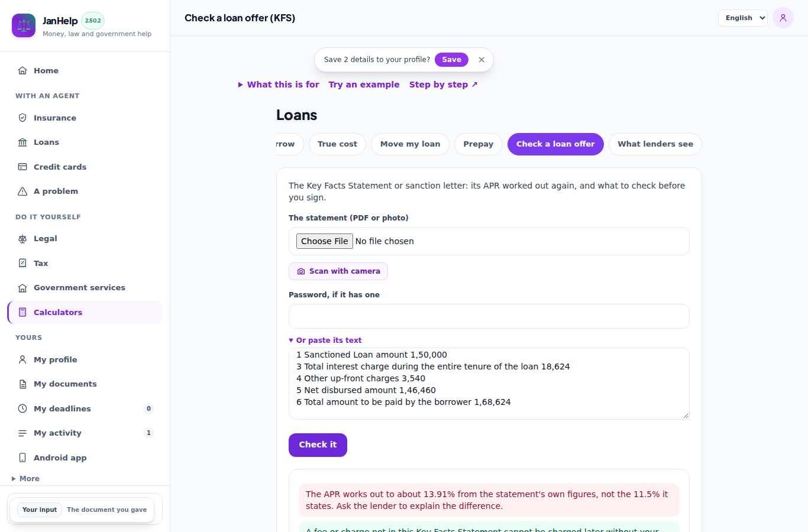Open the English language dropdown
The image size is (808, 532).
[x=743, y=18]
